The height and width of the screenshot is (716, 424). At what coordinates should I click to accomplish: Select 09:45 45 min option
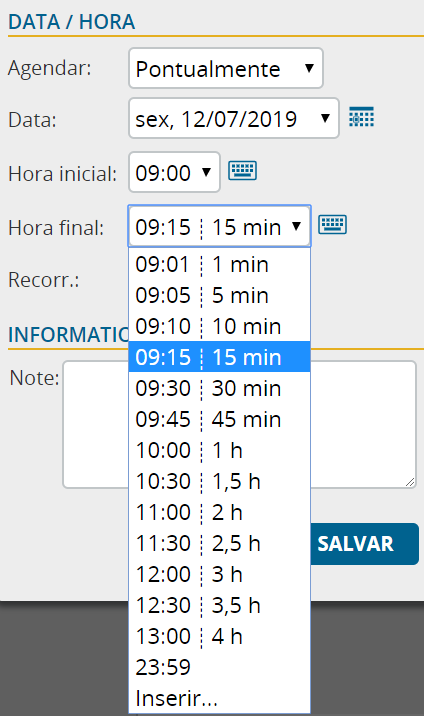(x=220, y=419)
